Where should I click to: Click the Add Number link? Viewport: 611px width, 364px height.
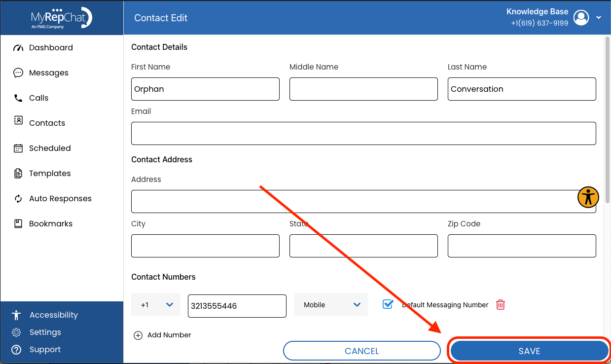(x=169, y=335)
